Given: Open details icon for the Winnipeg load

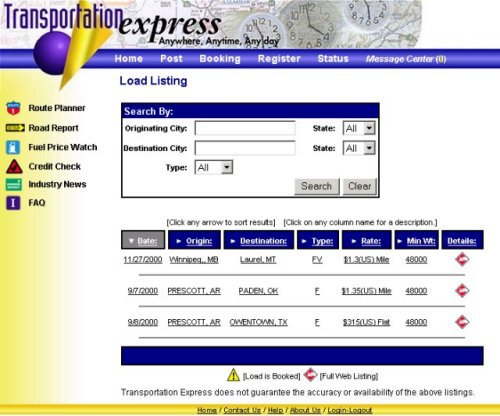Looking at the screenshot, I should coord(462,259).
